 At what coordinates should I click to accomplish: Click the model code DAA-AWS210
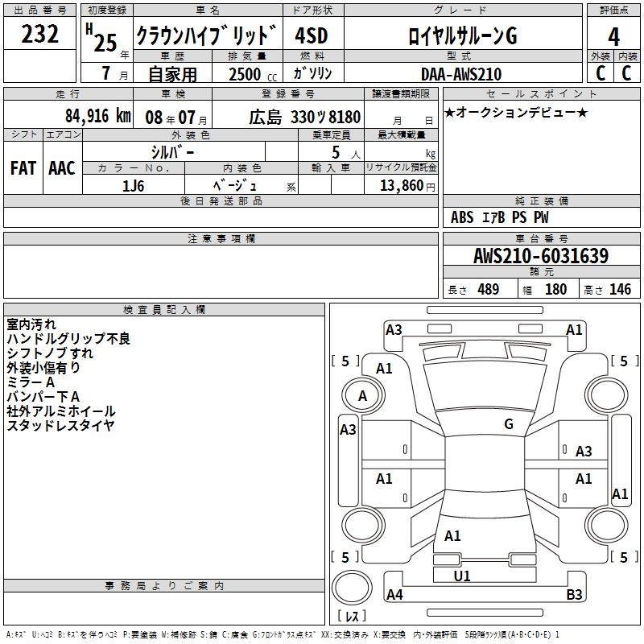point(461,74)
